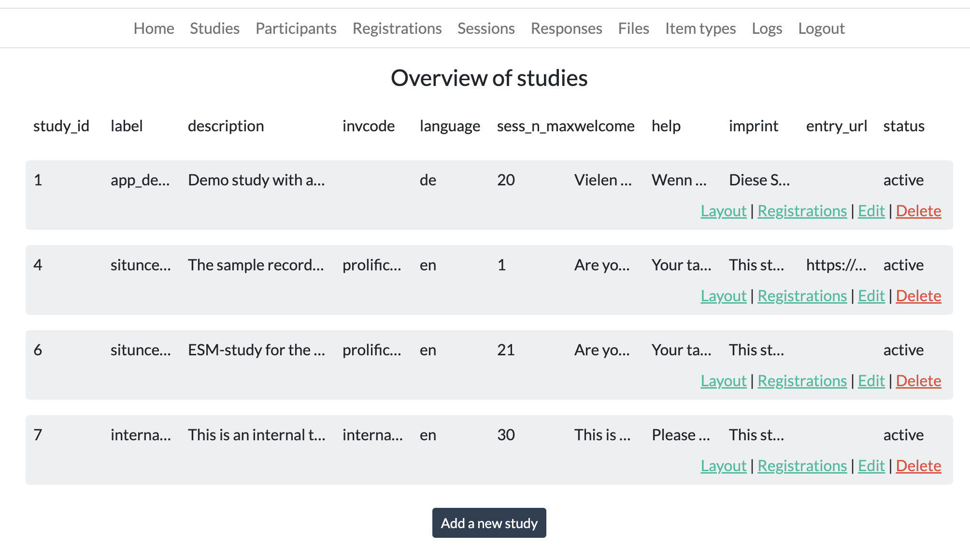Select the description column header
The image size is (970, 560).
[x=226, y=126]
